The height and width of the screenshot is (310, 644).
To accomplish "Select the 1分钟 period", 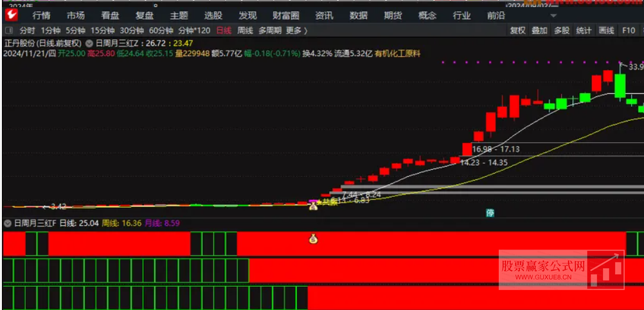I will coord(51,30).
